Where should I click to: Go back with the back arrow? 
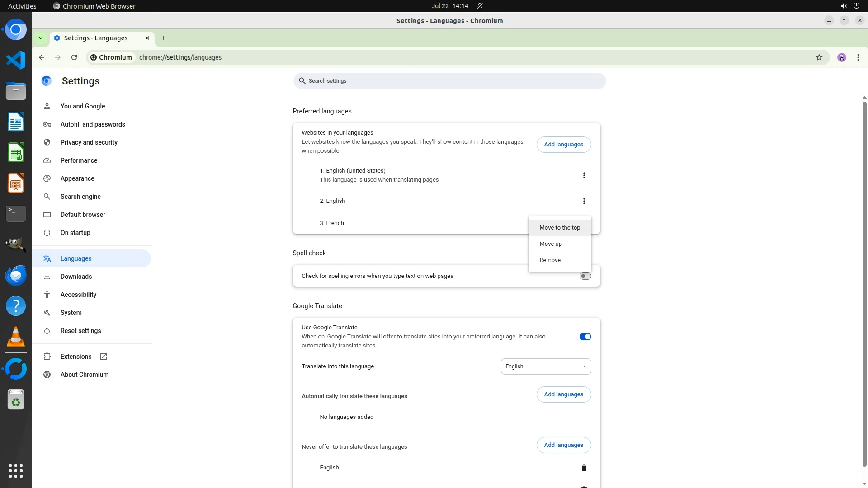coord(42,57)
